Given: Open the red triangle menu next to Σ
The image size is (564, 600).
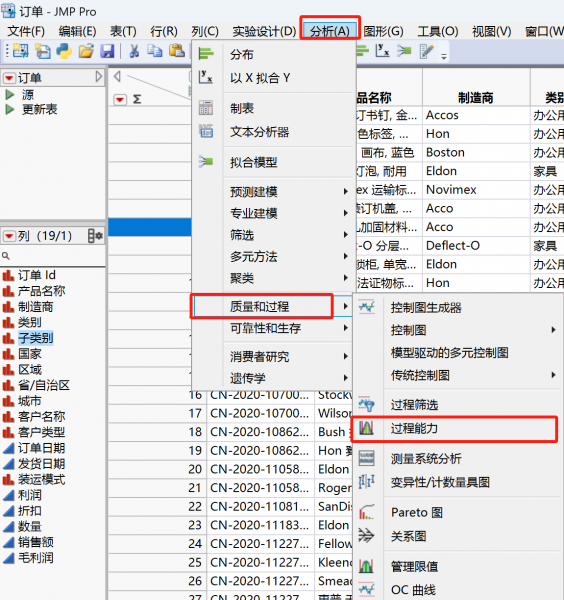Looking at the screenshot, I should pyautogui.click(x=120, y=100).
